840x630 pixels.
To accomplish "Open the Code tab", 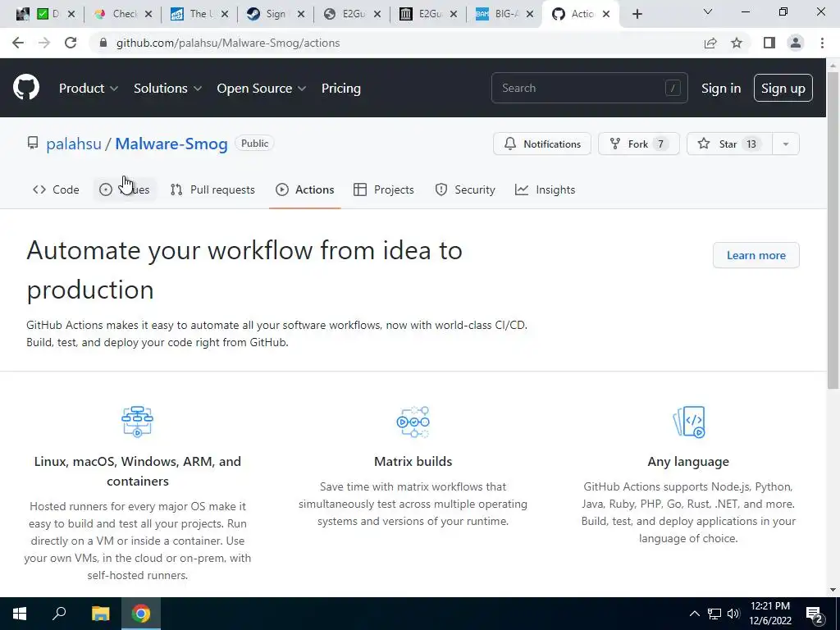I will tap(56, 189).
